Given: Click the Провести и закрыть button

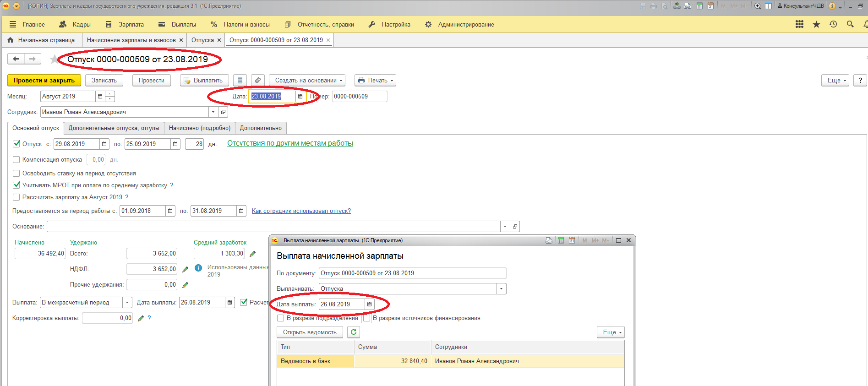Looking at the screenshot, I should pyautogui.click(x=44, y=80).
